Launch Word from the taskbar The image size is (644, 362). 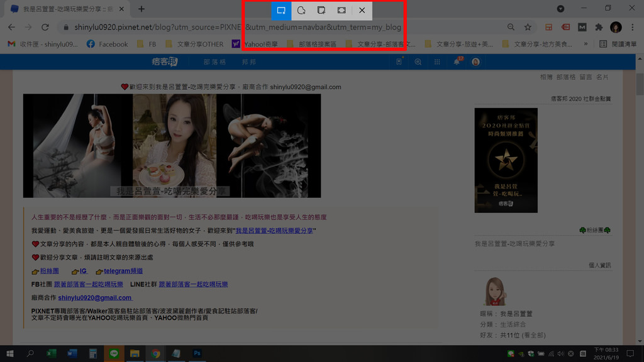72,353
